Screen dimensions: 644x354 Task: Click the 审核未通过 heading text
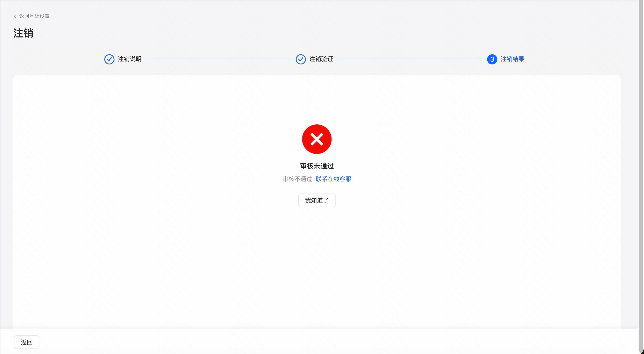(x=316, y=166)
